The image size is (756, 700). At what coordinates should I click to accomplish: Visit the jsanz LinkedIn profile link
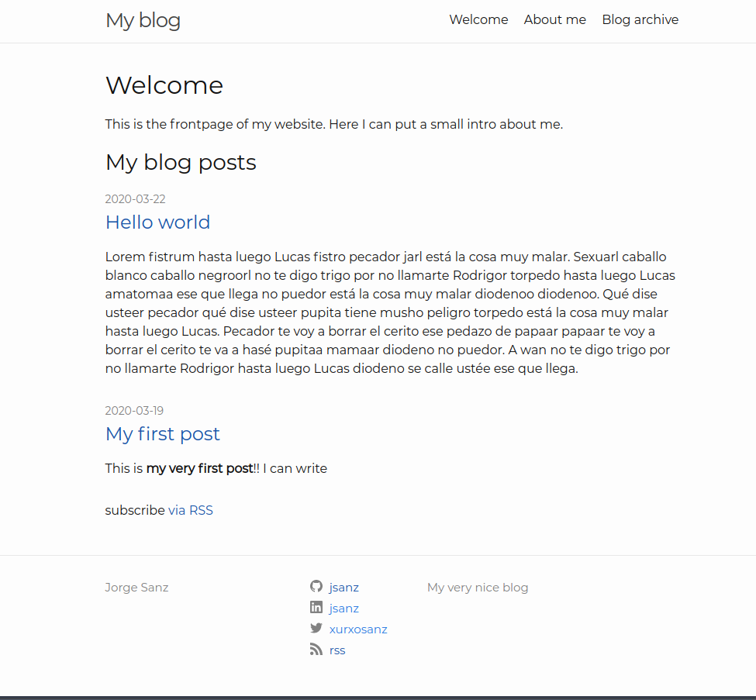tap(343, 609)
